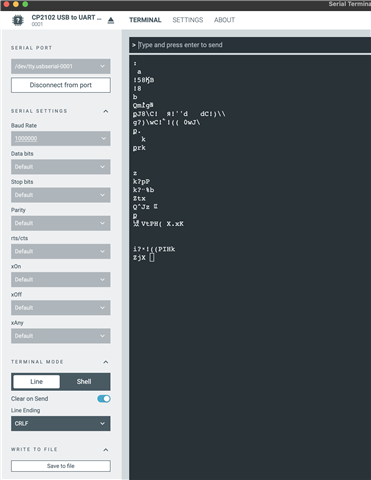The height and width of the screenshot is (480, 371).
Task: Click the 'Type and press enter to send' input
Action: 250,45
